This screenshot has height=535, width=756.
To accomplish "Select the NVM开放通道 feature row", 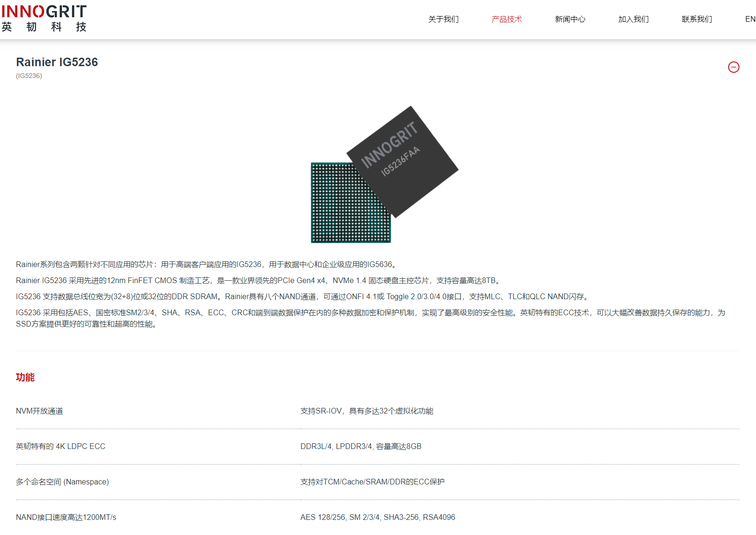I will coord(40,411).
